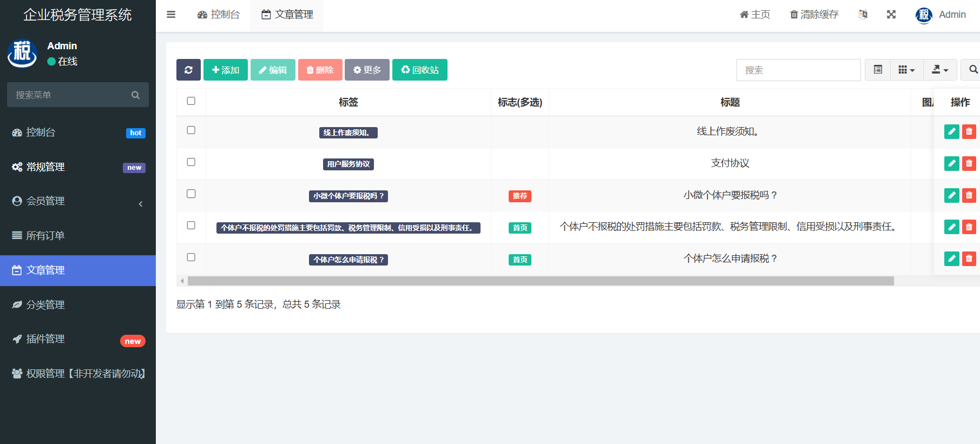Click the 添加 button
This screenshot has width=980, height=444.
pos(226,70)
